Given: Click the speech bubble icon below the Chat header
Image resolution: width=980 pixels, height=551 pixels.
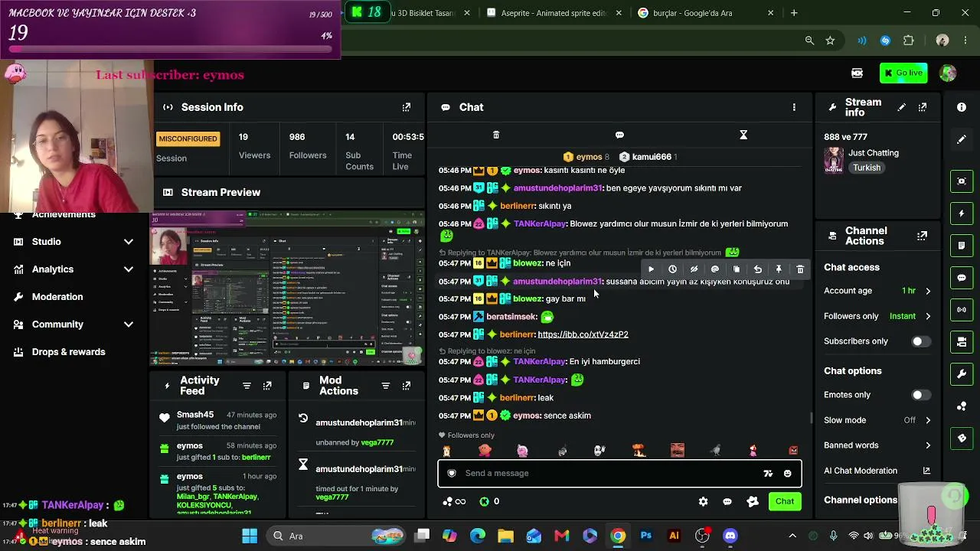Looking at the screenshot, I should click(619, 135).
